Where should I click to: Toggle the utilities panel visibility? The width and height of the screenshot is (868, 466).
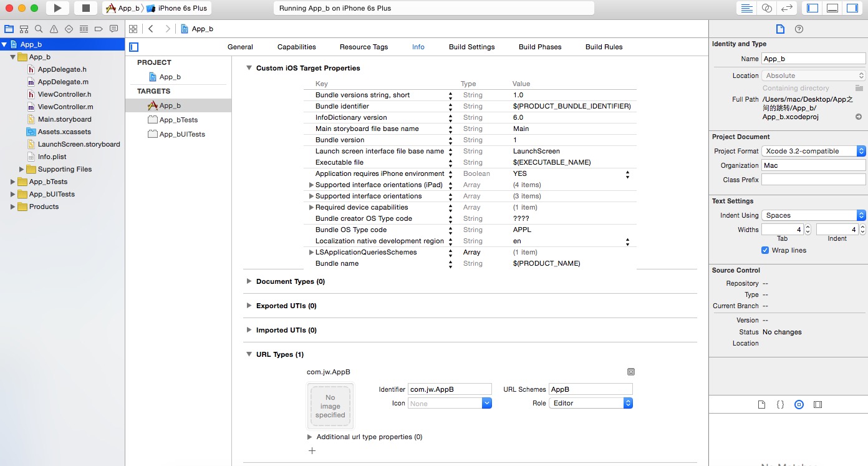851,8
